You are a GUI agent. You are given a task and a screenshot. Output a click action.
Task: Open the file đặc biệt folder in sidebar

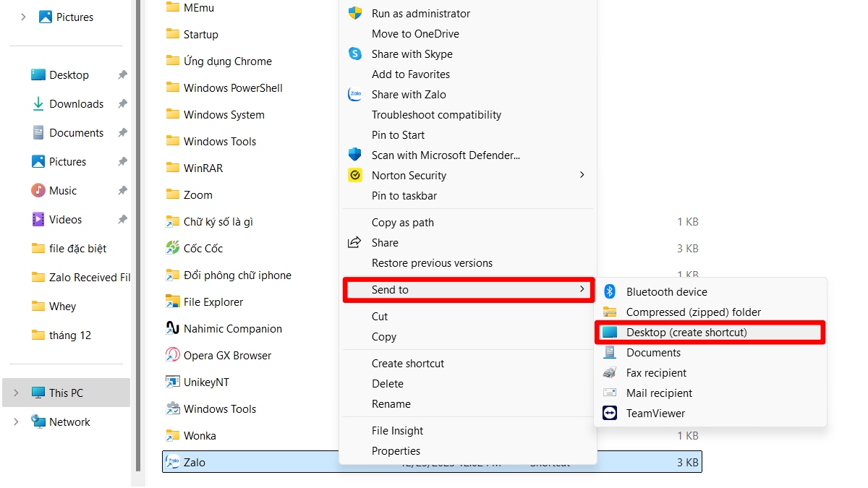70,248
